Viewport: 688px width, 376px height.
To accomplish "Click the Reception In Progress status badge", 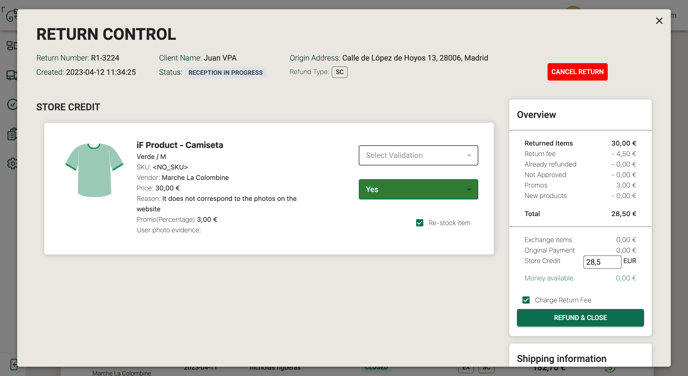I will coord(226,73).
